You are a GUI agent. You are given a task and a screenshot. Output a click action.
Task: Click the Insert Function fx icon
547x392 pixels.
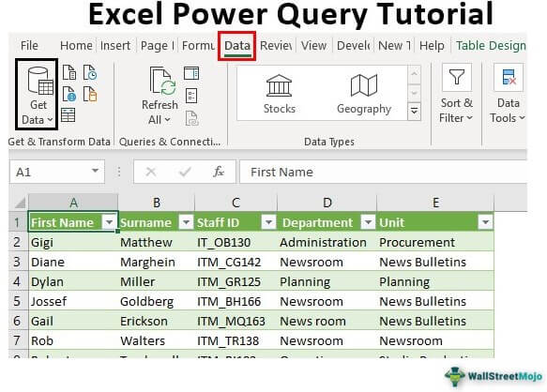click(219, 172)
